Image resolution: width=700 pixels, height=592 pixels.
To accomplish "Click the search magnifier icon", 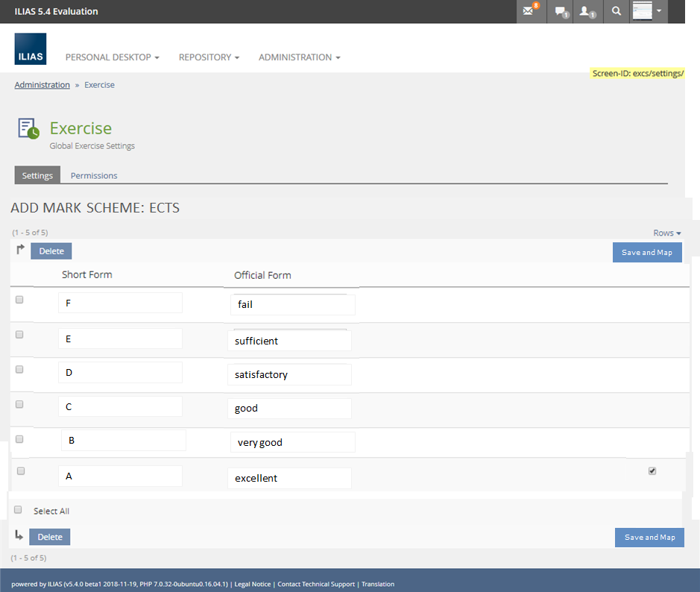I will tap(616, 11).
